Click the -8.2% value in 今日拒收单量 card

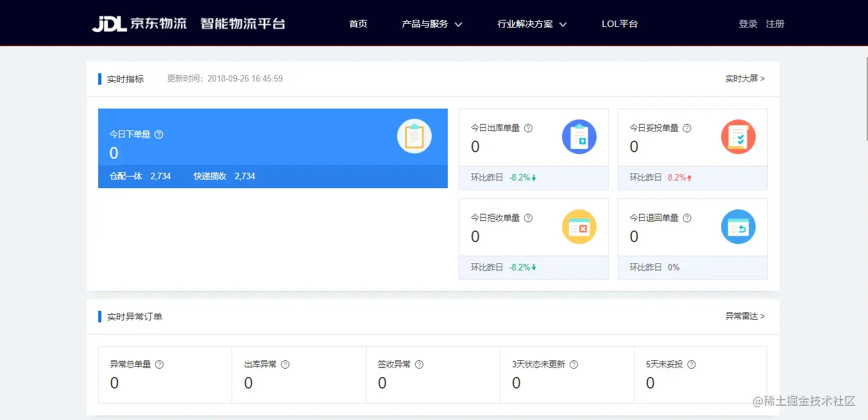click(x=520, y=267)
